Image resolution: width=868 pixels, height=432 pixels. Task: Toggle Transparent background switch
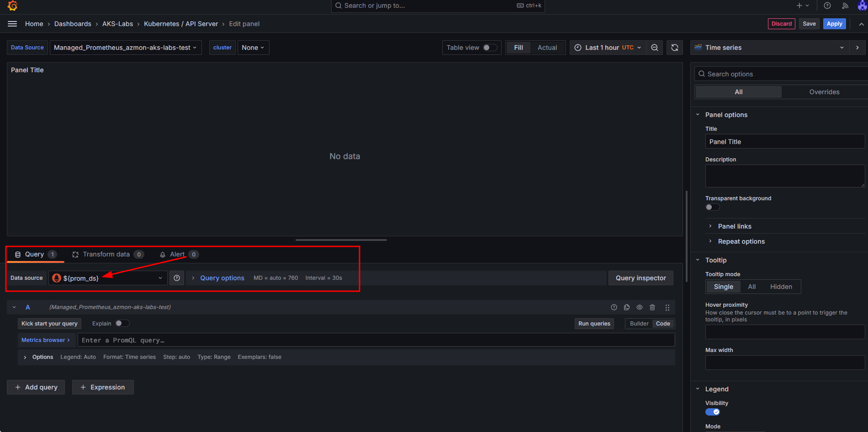[713, 207]
